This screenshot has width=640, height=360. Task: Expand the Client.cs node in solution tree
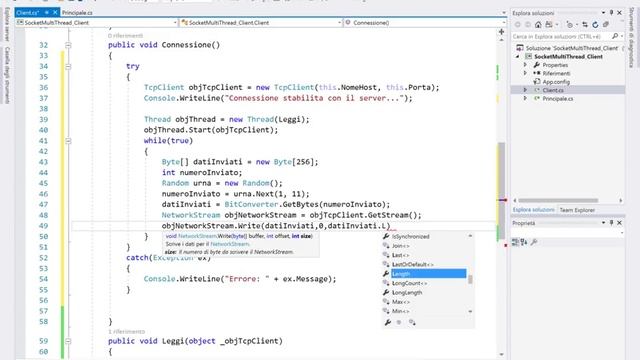click(526, 90)
